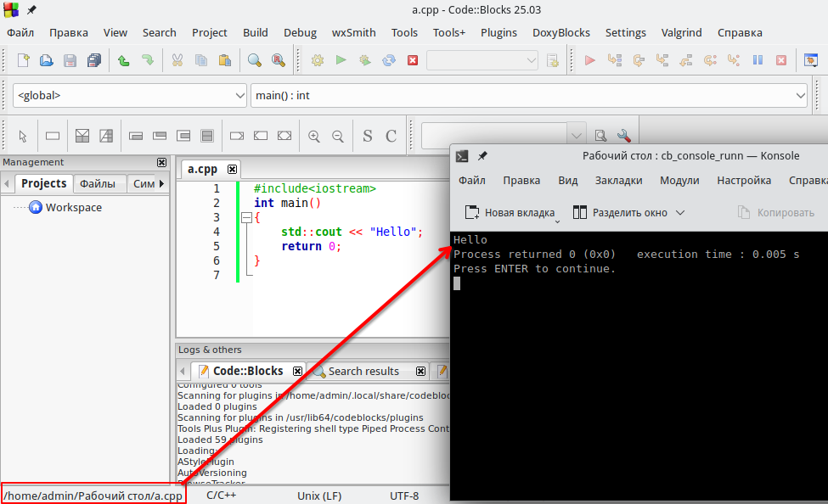The width and height of the screenshot is (828, 504).
Task: Start debugging with the red arrow icon
Action: click(590, 60)
